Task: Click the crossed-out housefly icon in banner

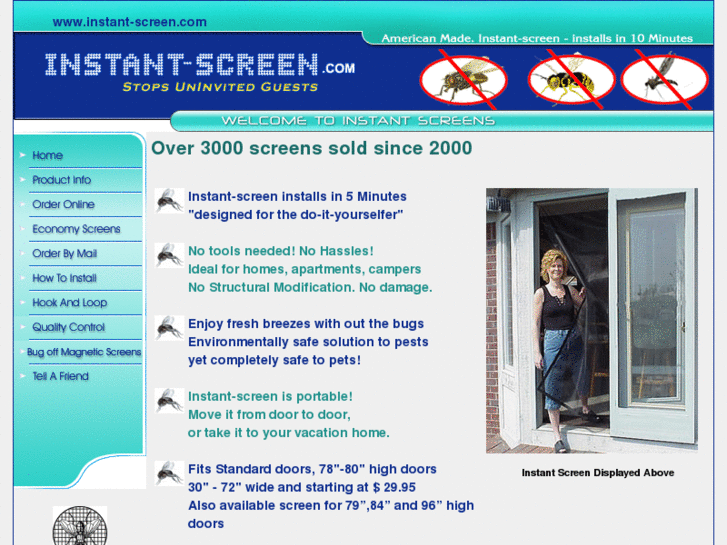Action: click(464, 80)
